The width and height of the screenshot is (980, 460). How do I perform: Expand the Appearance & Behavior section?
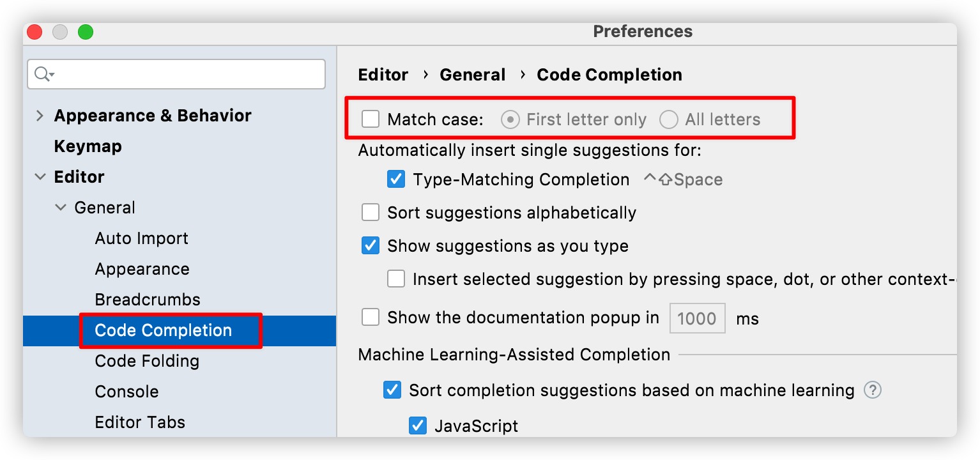pyautogui.click(x=40, y=116)
